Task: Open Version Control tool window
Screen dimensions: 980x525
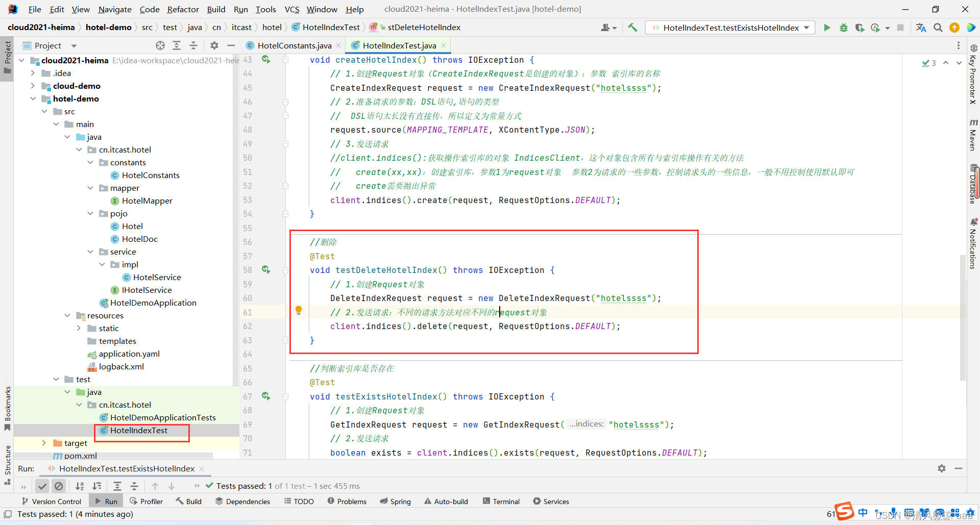Action: (51, 502)
